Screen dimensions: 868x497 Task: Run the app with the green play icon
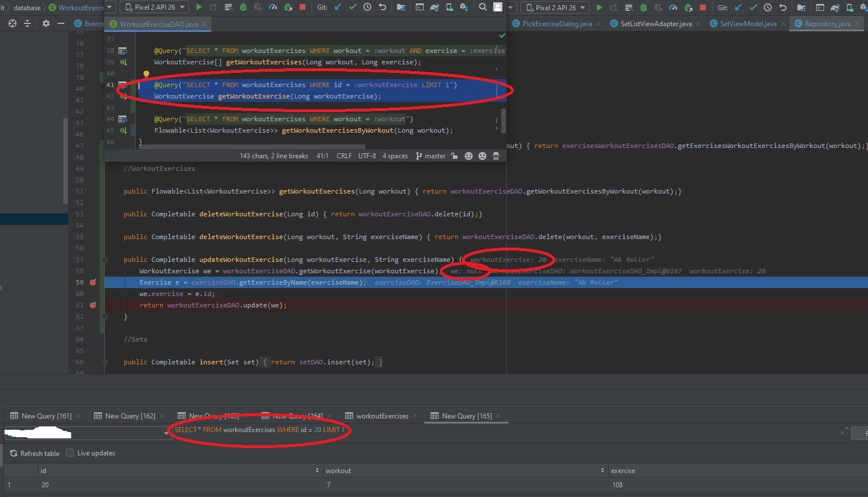pyautogui.click(x=198, y=8)
